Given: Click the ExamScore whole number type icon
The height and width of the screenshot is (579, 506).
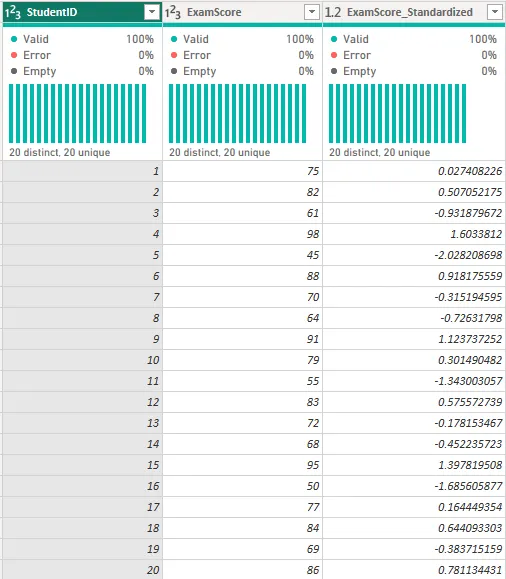Looking at the screenshot, I should (x=172, y=12).
